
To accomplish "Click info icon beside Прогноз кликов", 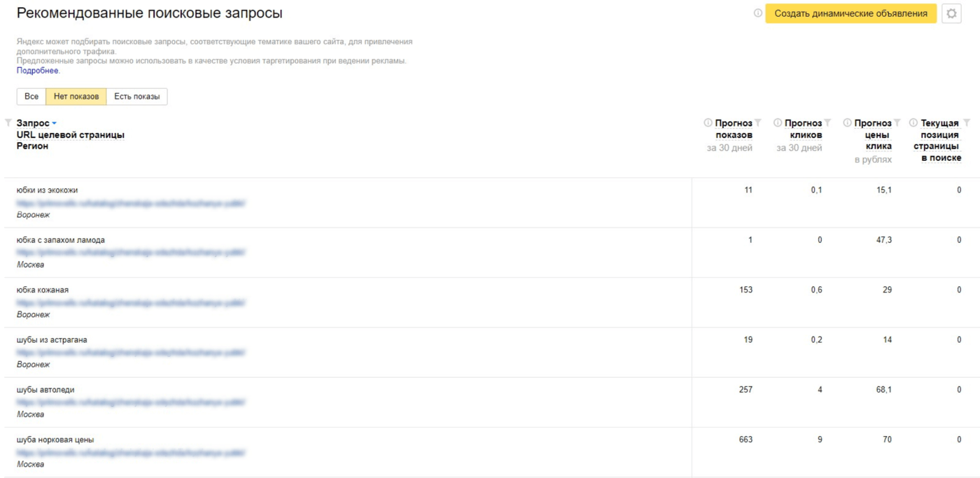I will (778, 123).
